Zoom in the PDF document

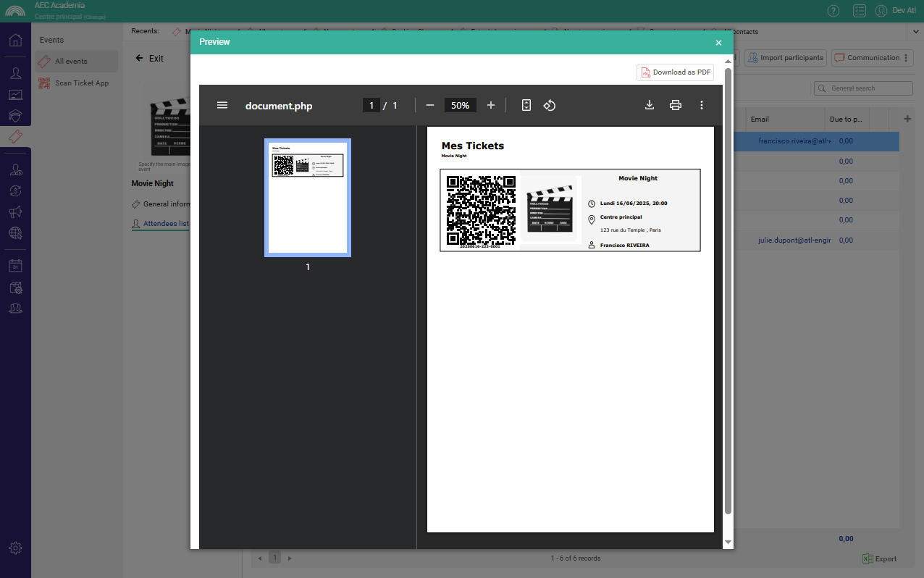click(491, 105)
